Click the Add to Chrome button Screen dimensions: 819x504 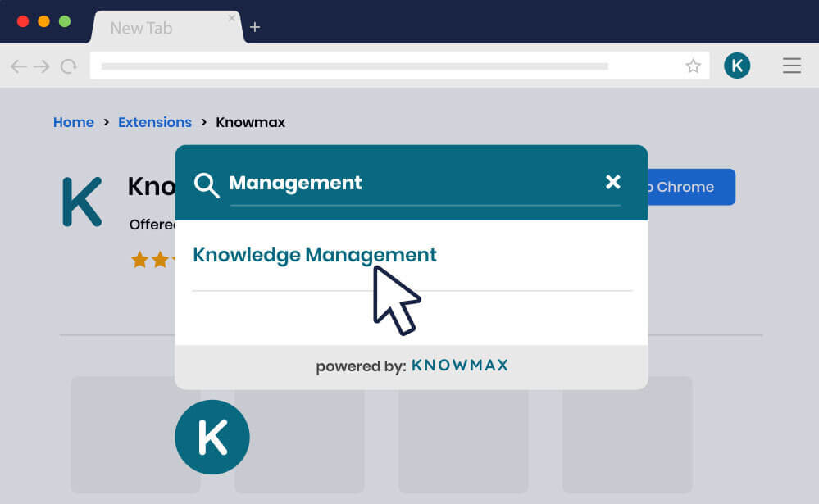(x=691, y=187)
